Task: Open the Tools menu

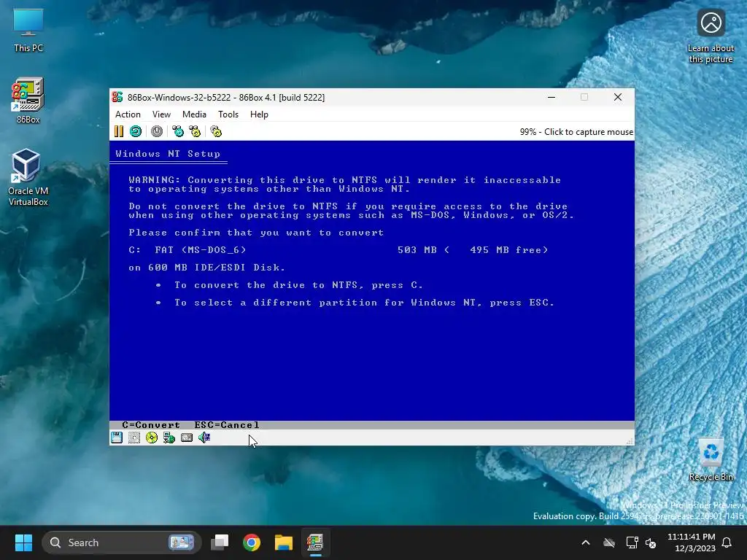Action: (x=228, y=114)
